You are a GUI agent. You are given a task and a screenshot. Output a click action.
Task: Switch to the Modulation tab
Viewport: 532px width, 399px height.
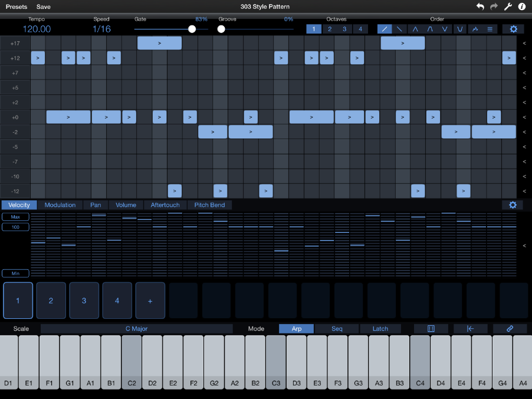pos(60,205)
